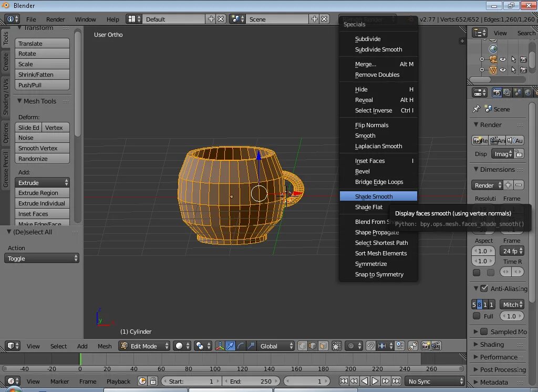Click the camera object icon in the Outliner
Image resolution: width=538 pixels, height=392 pixels.
click(493, 59)
